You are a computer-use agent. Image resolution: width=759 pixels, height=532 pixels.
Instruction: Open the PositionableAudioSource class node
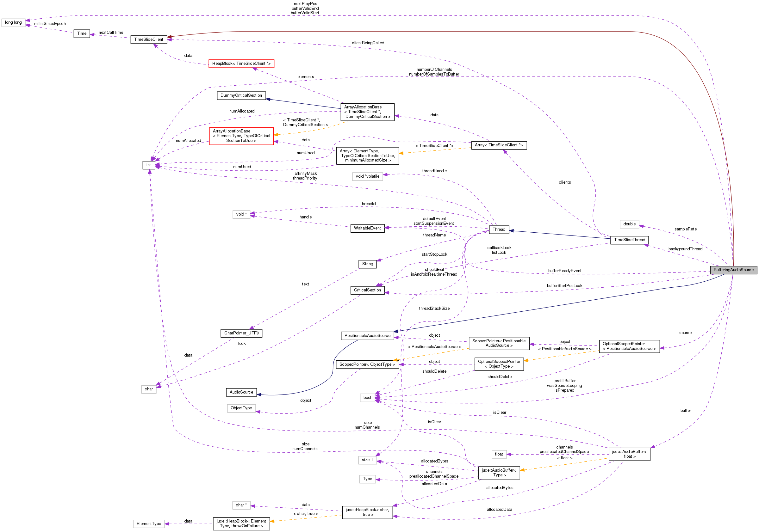point(367,336)
